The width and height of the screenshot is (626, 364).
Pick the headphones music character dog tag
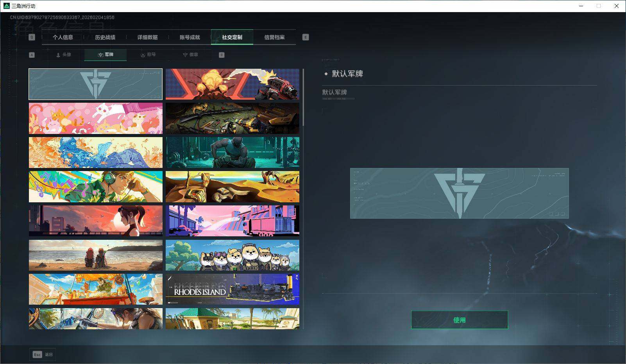tap(96, 187)
